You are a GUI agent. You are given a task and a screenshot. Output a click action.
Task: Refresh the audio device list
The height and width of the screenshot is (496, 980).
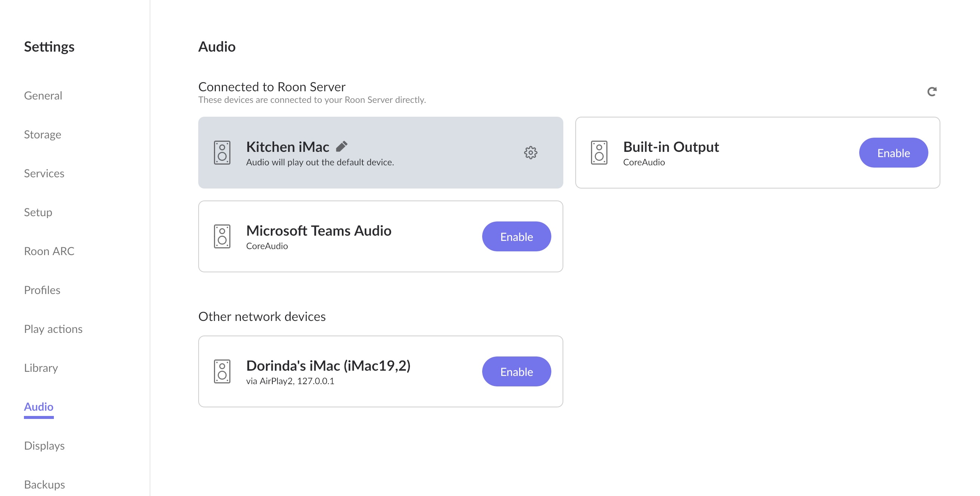pos(932,92)
